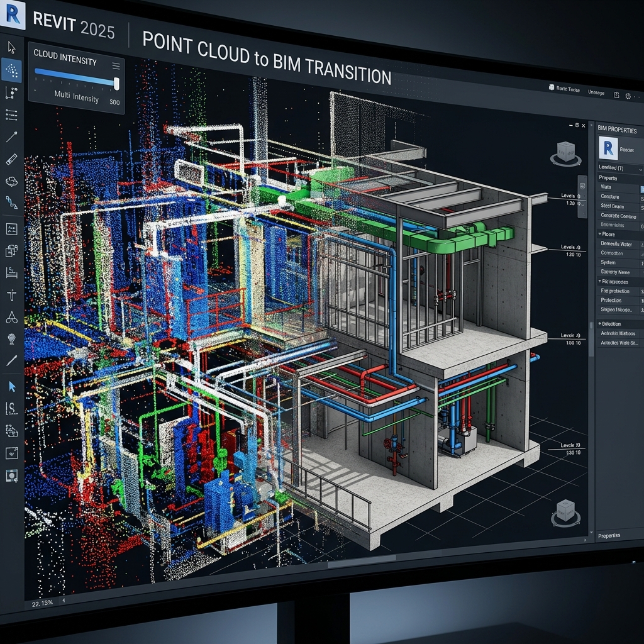Screen dimensions: 644x644
Task: Select the zigzag polyline path tool
Action: coord(11,203)
